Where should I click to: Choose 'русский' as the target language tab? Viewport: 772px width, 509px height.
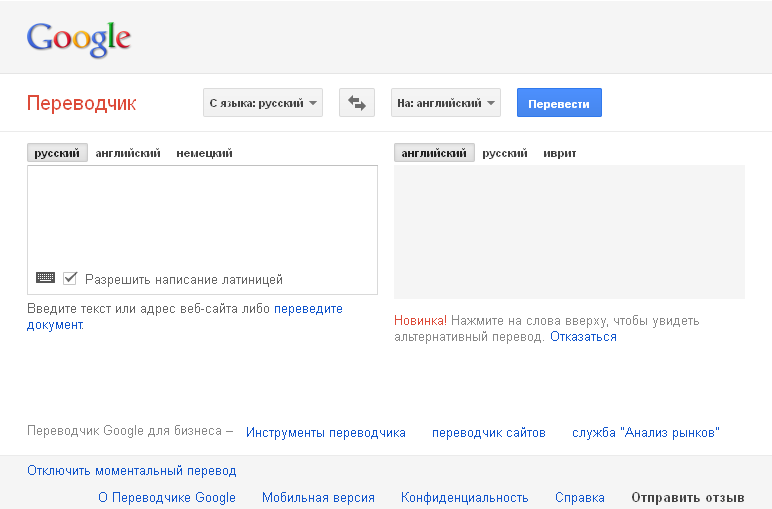point(505,153)
